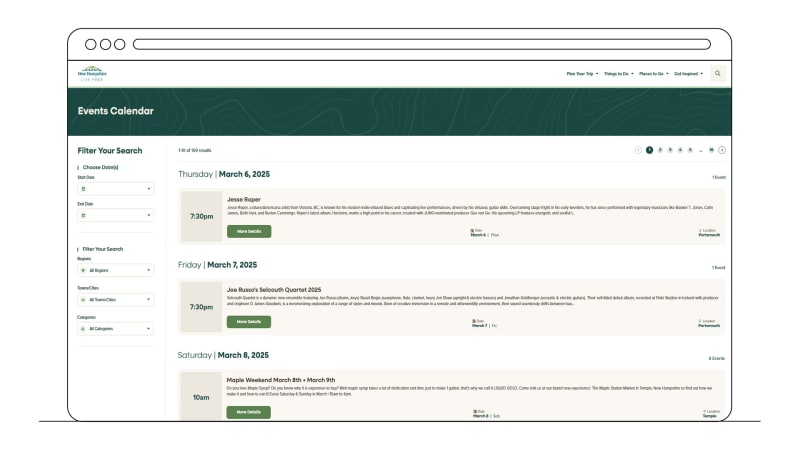Open the All Categories dropdown
The image size is (800, 450).
pos(115,328)
